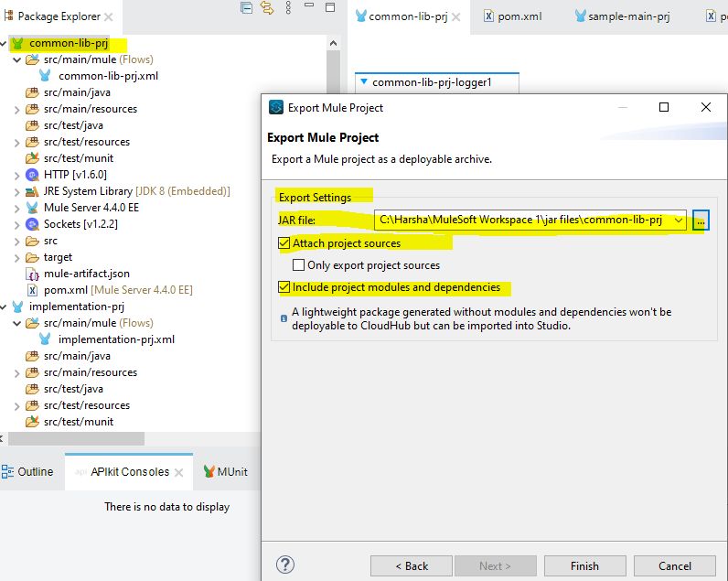Expand the src folder node

point(17,242)
